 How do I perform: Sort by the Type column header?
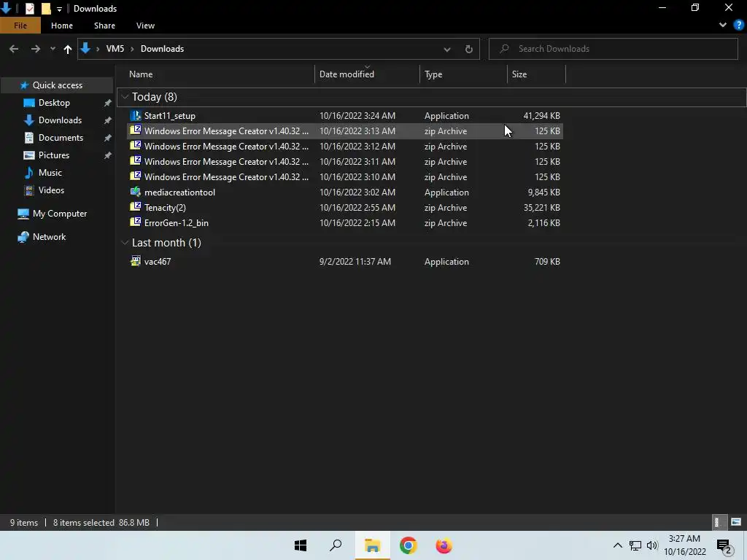click(x=433, y=74)
